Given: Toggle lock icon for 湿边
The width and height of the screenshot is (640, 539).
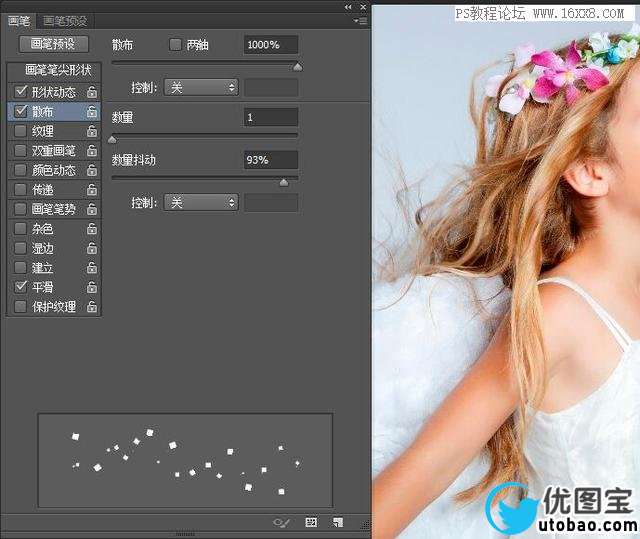Looking at the screenshot, I should click(x=92, y=248).
